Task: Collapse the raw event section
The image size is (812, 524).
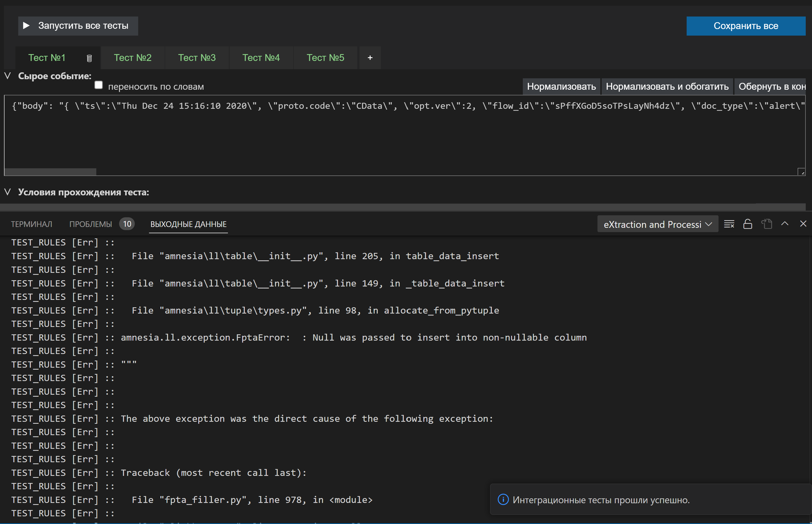Action: (8, 75)
